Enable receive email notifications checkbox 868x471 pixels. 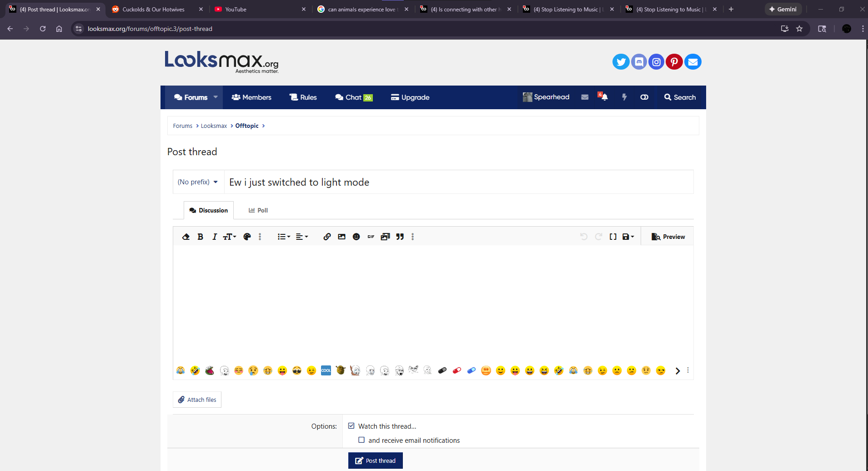(x=361, y=440)
